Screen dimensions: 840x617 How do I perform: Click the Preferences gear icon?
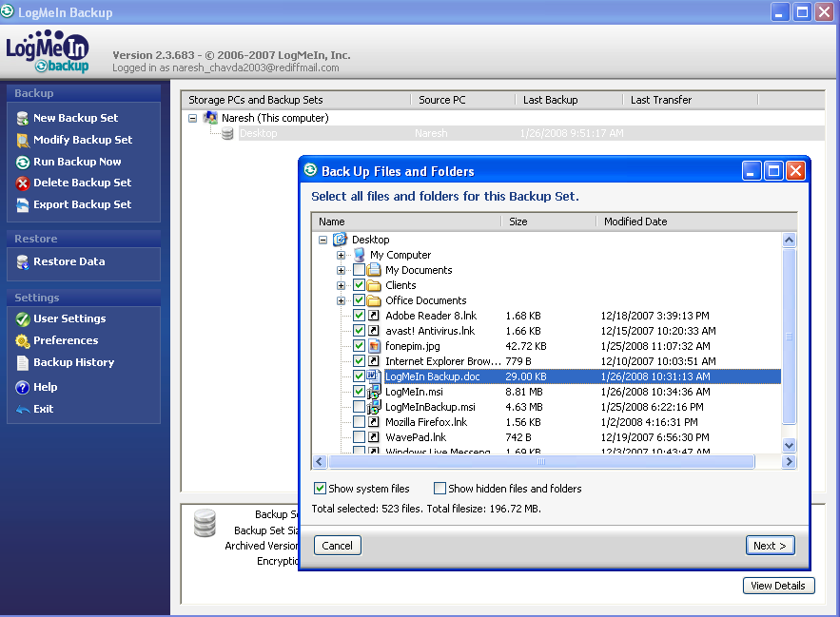23,341
